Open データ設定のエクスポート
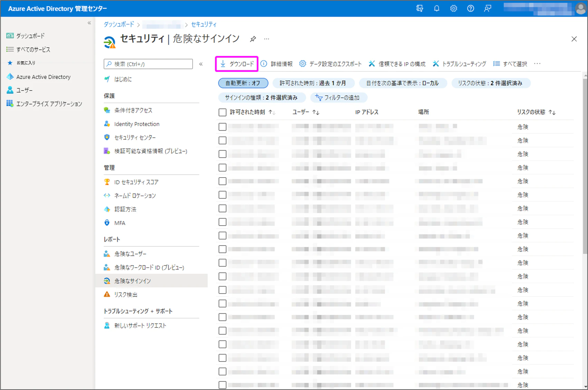Viewport: 588px width, 390px height. pos(331,64)
